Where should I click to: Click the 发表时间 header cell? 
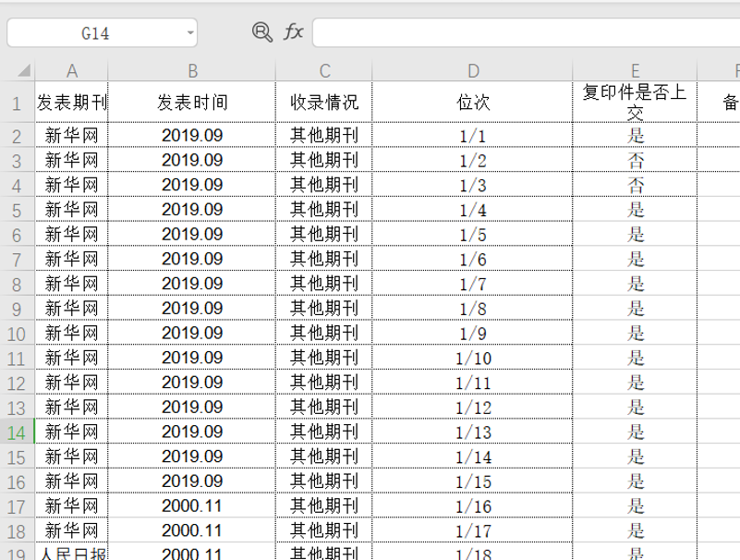[x=192, y=103]
